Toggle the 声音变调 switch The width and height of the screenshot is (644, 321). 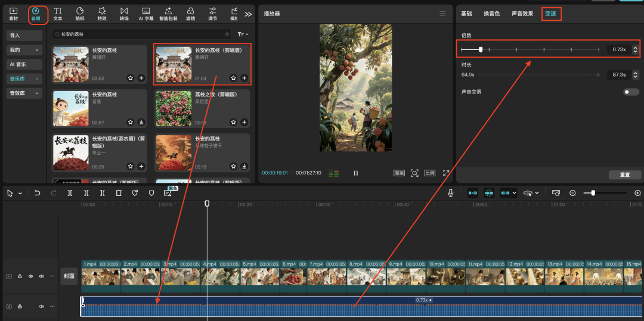[631, 92]
